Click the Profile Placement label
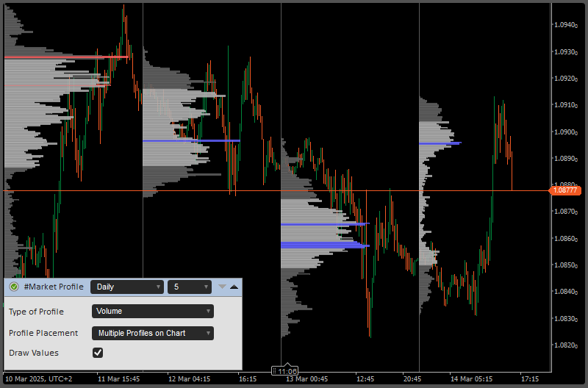This screenshot has height=388, width=588. (44, 334)
